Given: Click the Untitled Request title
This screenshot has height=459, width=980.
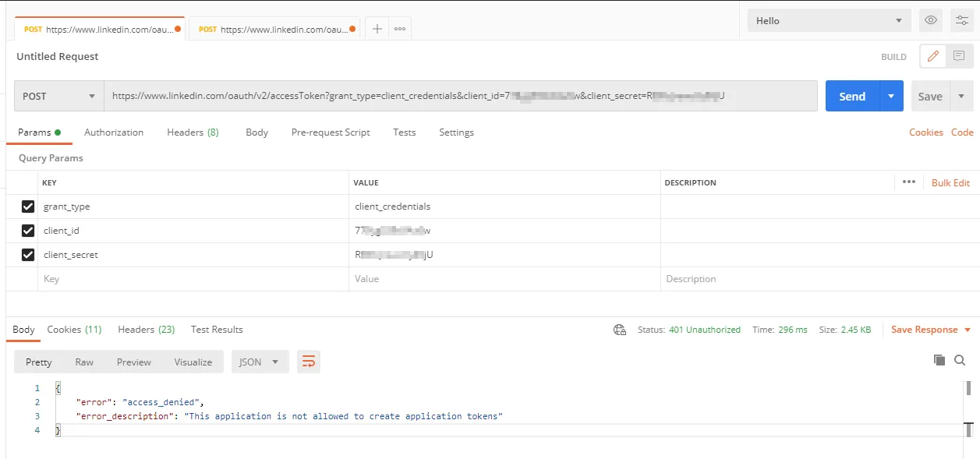Looking at the screenshot, I should coord(58,56).
